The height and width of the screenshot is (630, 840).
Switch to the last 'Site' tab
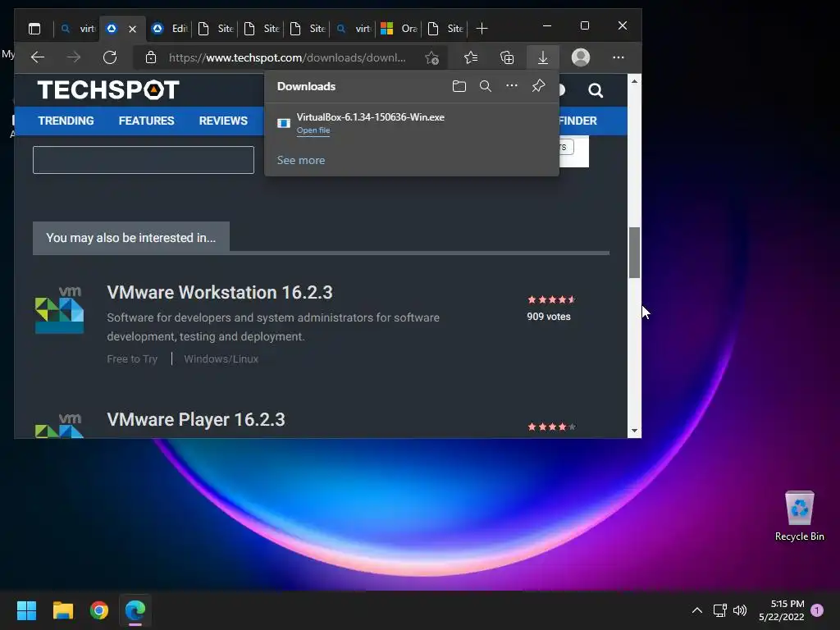pos(445,29)
